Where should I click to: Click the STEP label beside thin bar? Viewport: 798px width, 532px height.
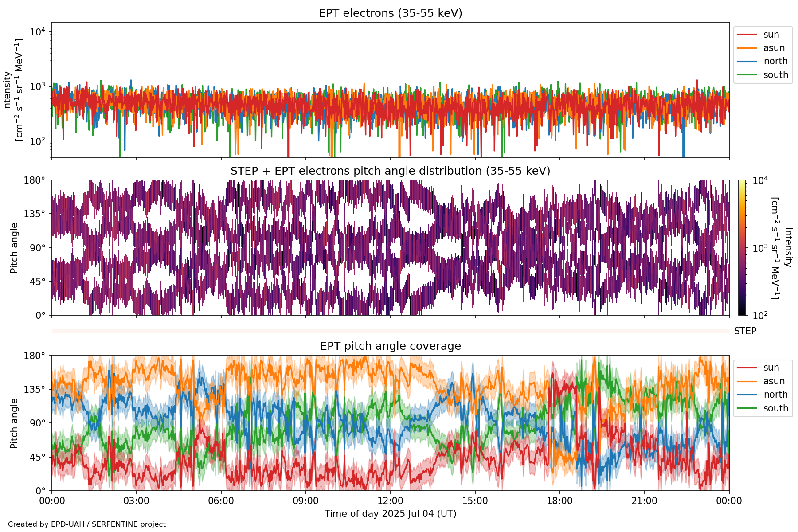click(745, 331)
